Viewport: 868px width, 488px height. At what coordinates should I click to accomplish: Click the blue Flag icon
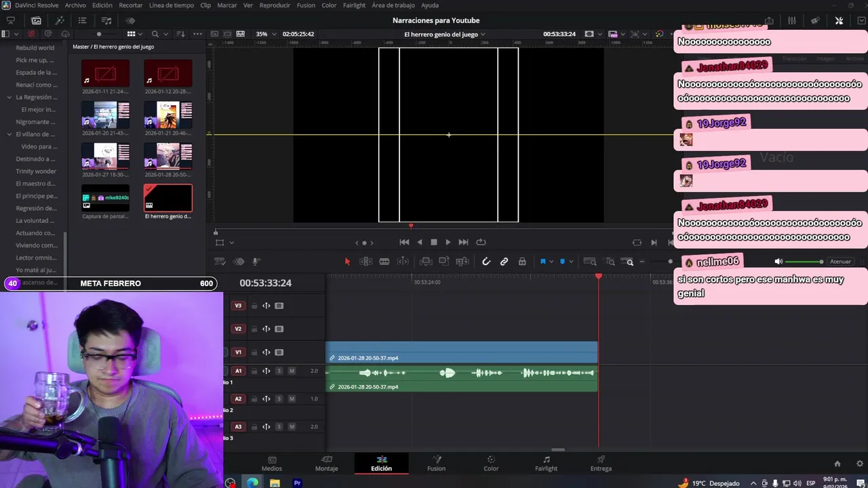[542, 262]
